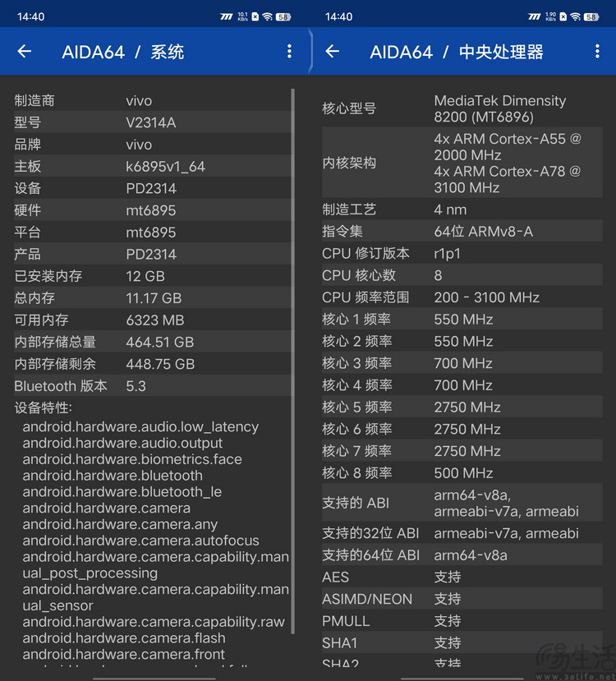
Task: Tap Wi-Fi icon in left status bar
Action: (268, 16)
